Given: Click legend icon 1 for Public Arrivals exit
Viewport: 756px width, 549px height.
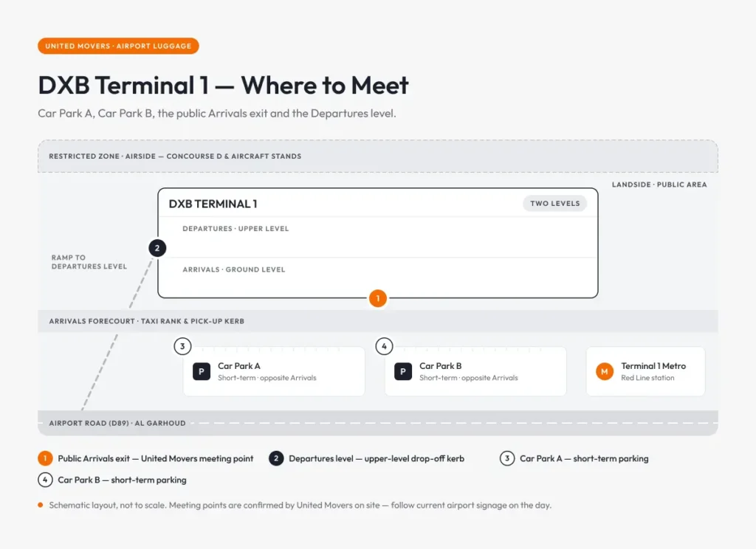Looking at the screenshot, I should [x=45, y=458].
